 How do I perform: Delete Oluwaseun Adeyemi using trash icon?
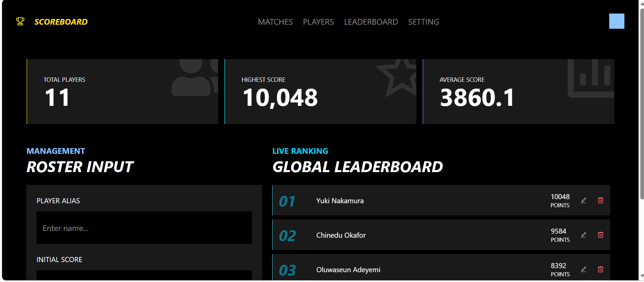(x=600, y=269)
